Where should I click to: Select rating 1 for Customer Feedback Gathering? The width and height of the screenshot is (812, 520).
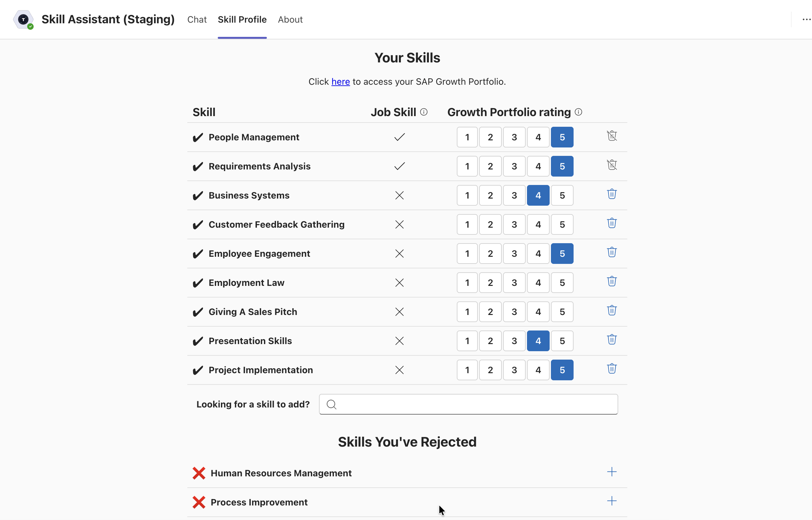click(467, 224)
